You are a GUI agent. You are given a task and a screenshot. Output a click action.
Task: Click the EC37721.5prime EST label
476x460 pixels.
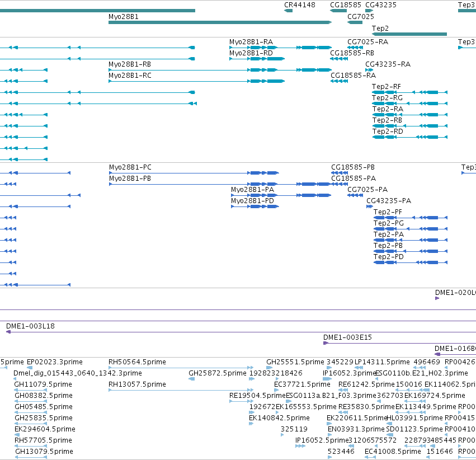tap(302, 384)
